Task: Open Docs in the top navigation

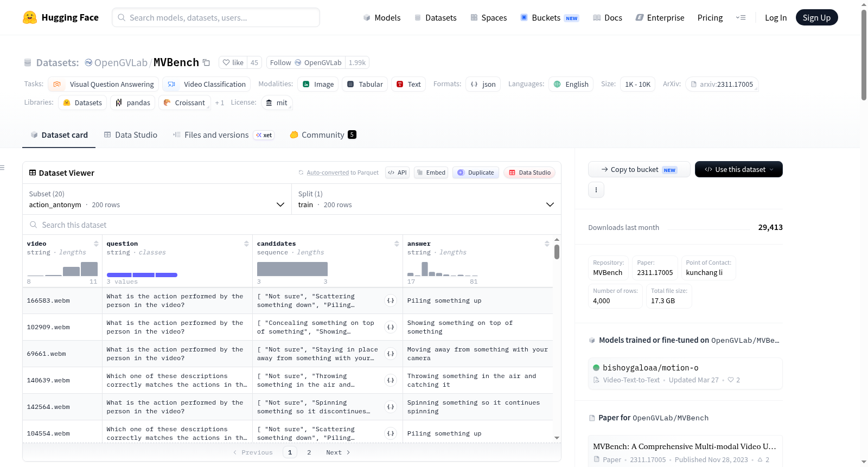Action: 607,17
